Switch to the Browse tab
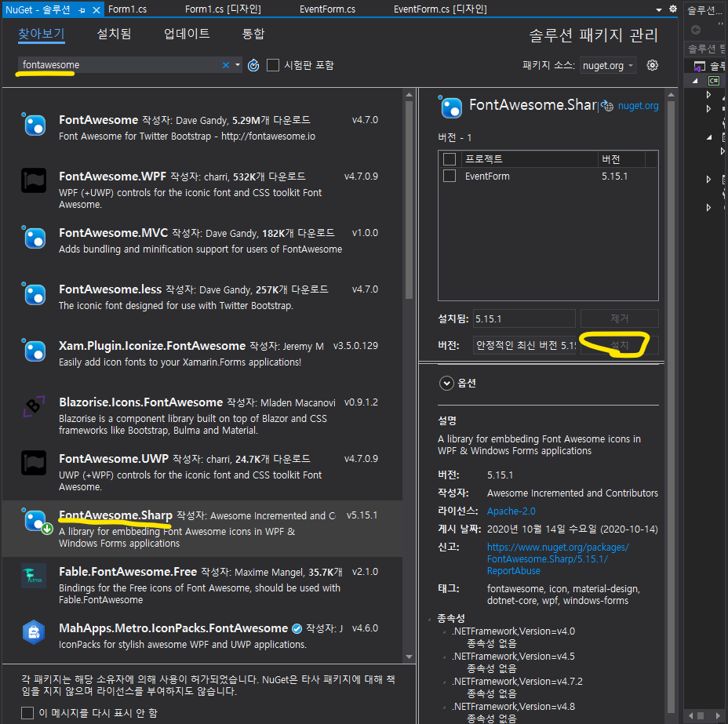 [x=42, y=34]
